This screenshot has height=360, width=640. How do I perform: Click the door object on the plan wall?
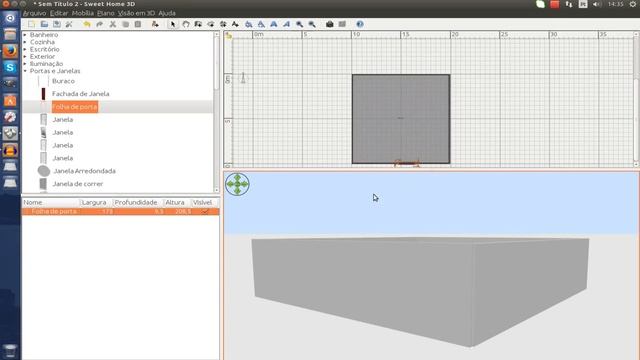tap(407, 164)
